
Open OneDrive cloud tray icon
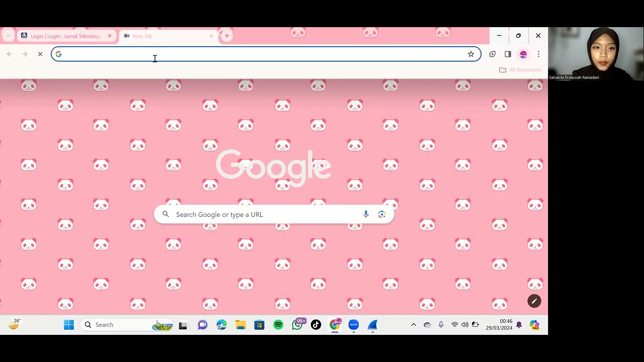[x=427, y=325]
